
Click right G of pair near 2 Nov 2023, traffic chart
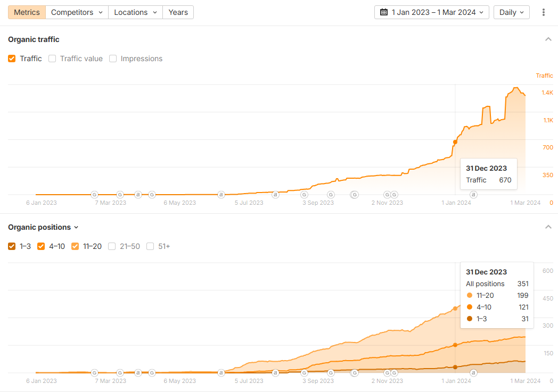(394, 194)
